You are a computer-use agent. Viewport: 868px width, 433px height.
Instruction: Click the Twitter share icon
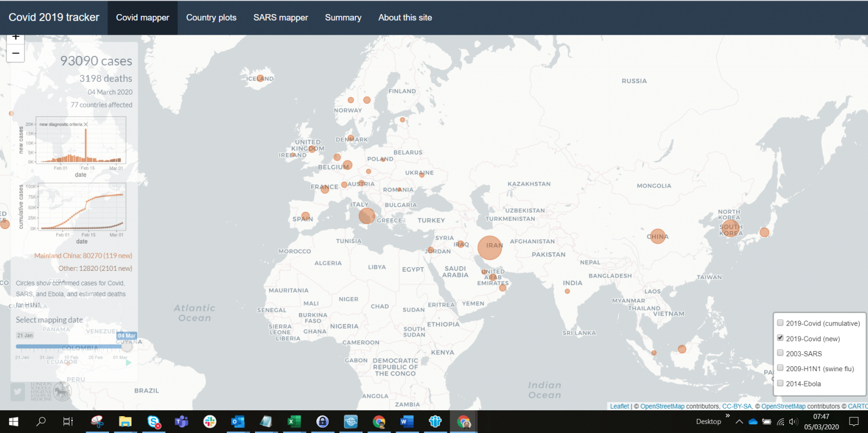[18, 392]
